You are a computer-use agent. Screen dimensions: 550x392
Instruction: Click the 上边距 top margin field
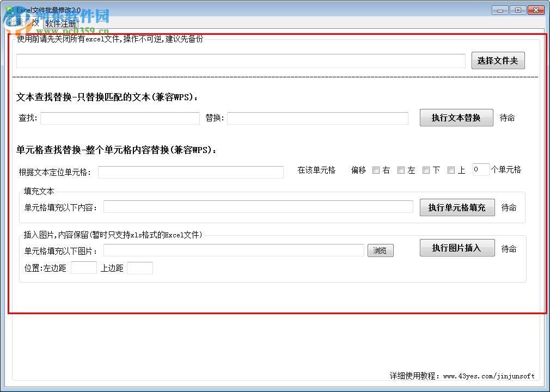[x=140, y=267]
